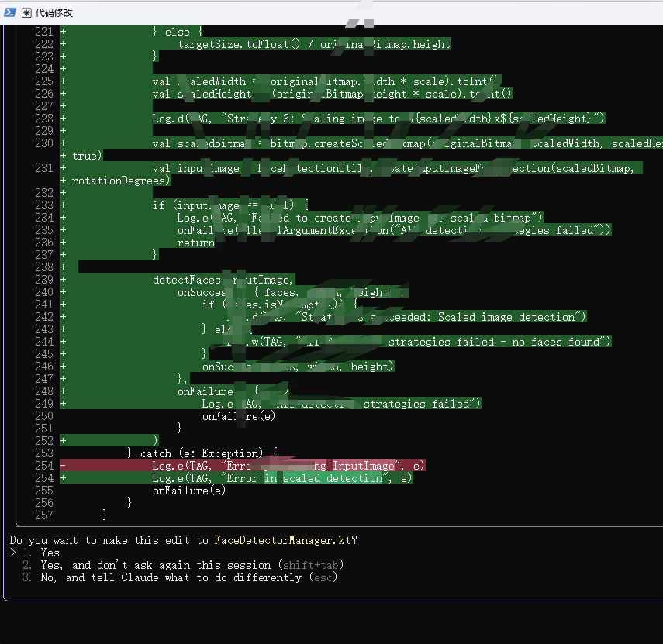
Task: Click the 'return' statement on line 236
Action: pos(196,243)
